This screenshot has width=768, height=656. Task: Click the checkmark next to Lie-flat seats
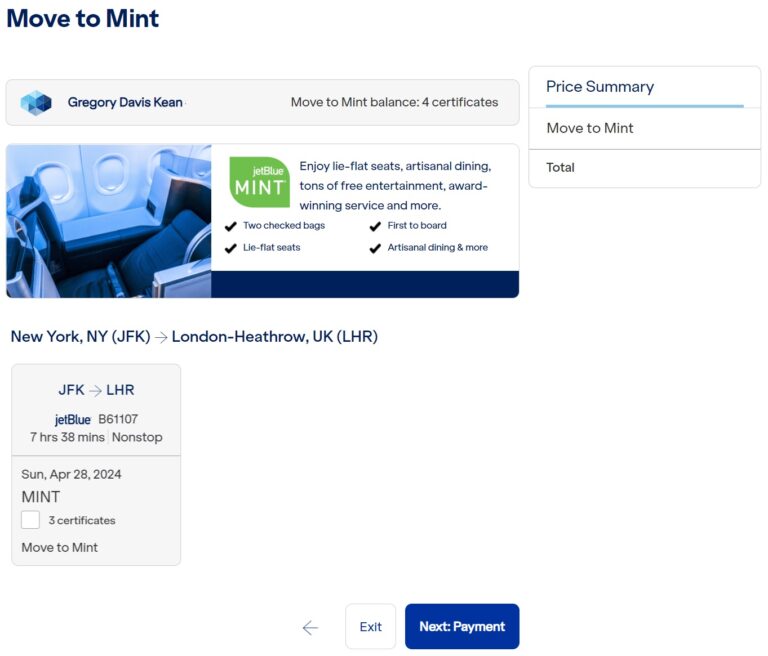pyautogui.click(x=231, y=248)
